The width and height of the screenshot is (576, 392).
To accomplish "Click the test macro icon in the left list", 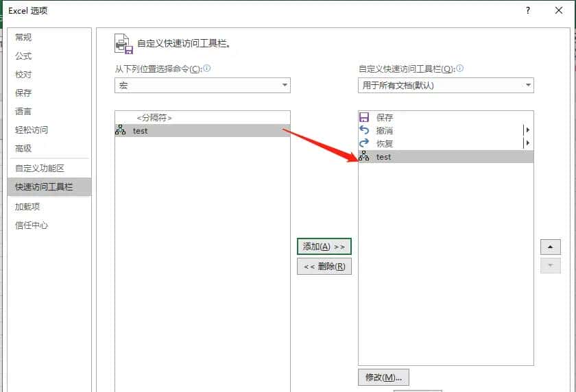I will tap(121, 130).
